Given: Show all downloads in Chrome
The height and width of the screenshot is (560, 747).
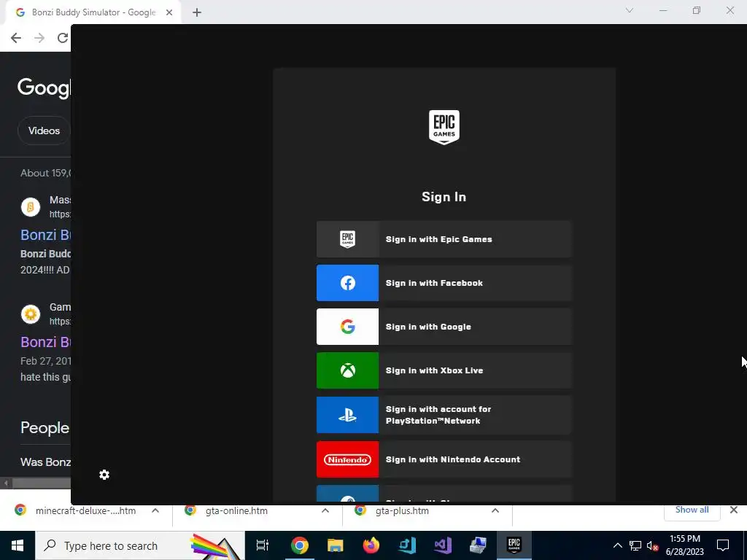Looking at the screenshot, I should pos(692,510).
